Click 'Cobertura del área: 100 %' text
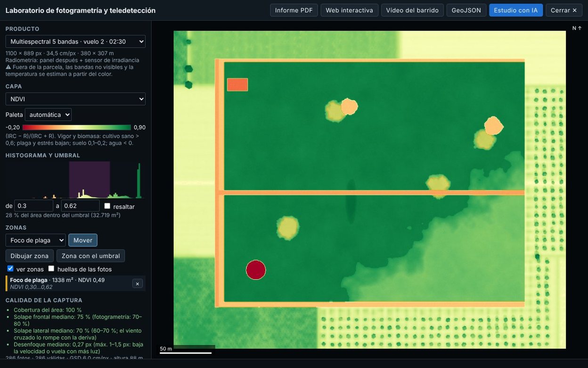 [x=48, y=310]
